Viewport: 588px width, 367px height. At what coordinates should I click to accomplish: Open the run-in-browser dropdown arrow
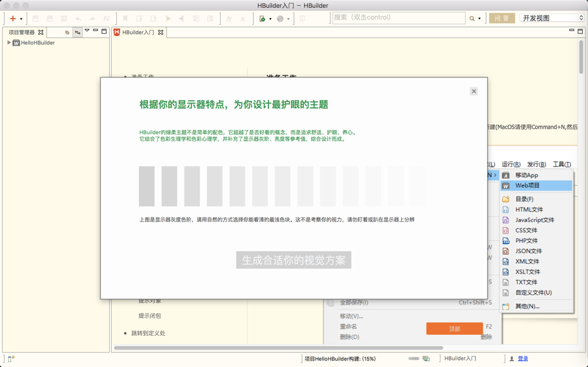coord(270,19)
